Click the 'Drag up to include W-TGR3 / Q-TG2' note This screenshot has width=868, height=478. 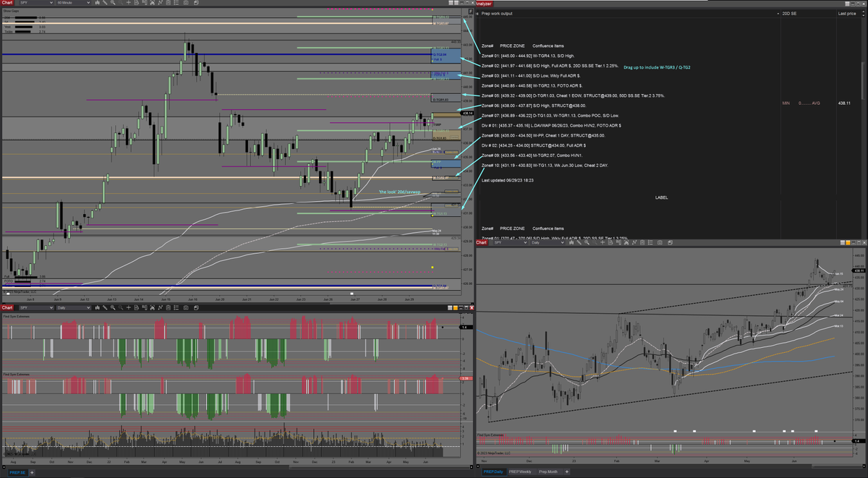[657, 67]
